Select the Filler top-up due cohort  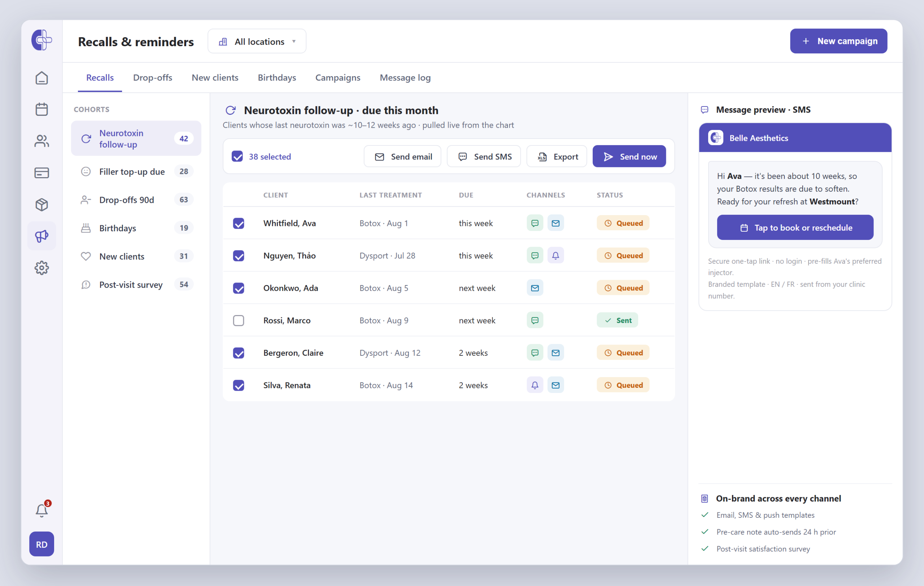tap(136, 171)
